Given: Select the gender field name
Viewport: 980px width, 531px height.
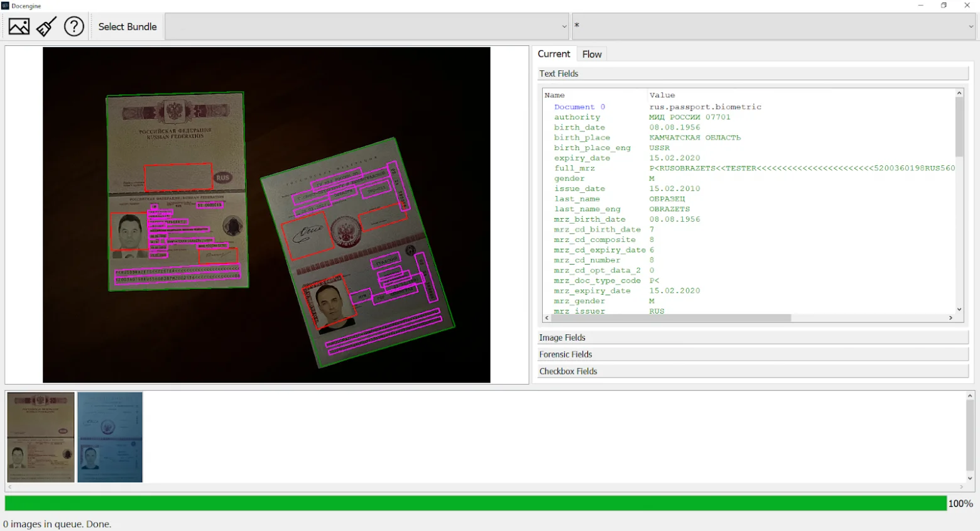Looking at the screenshot, I should 569,178.
